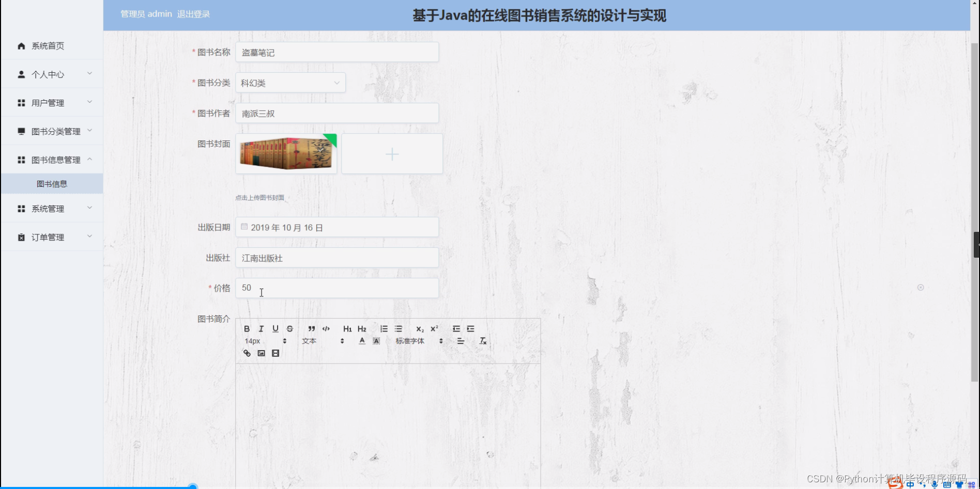Image resolution: width=980 pixels, height=489 pixels.
Task: Apply italic formatting in the editor toolbar
Action: [261, 328]
